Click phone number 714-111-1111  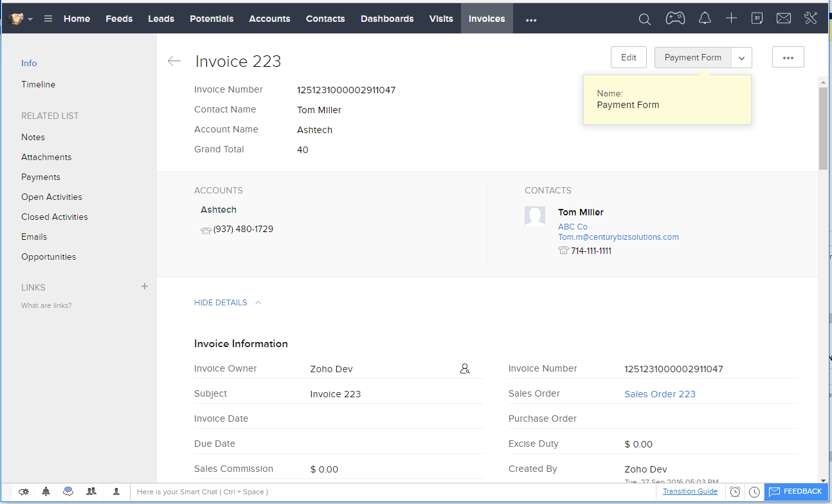[591, 251]
